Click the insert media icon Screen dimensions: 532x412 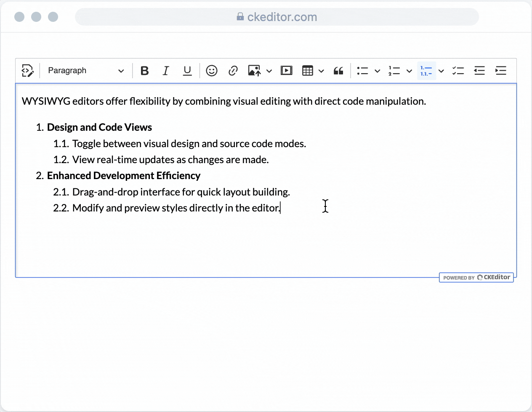coord(286,71)
